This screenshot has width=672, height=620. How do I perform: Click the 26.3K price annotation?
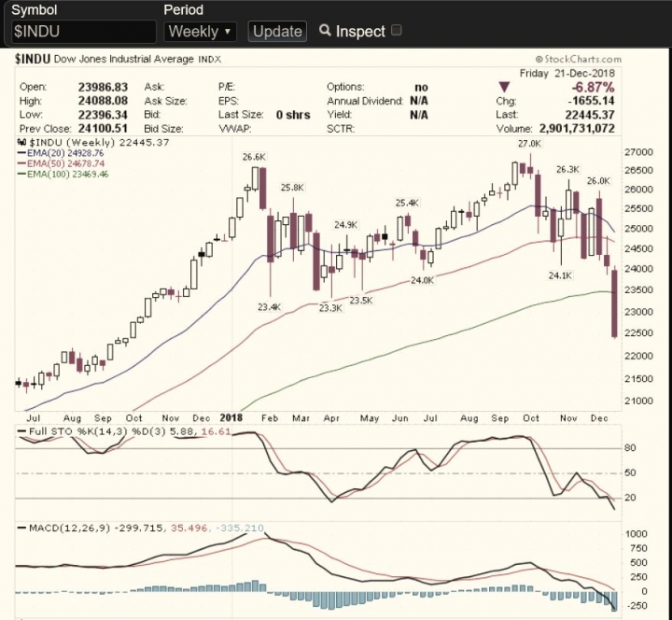567,170
